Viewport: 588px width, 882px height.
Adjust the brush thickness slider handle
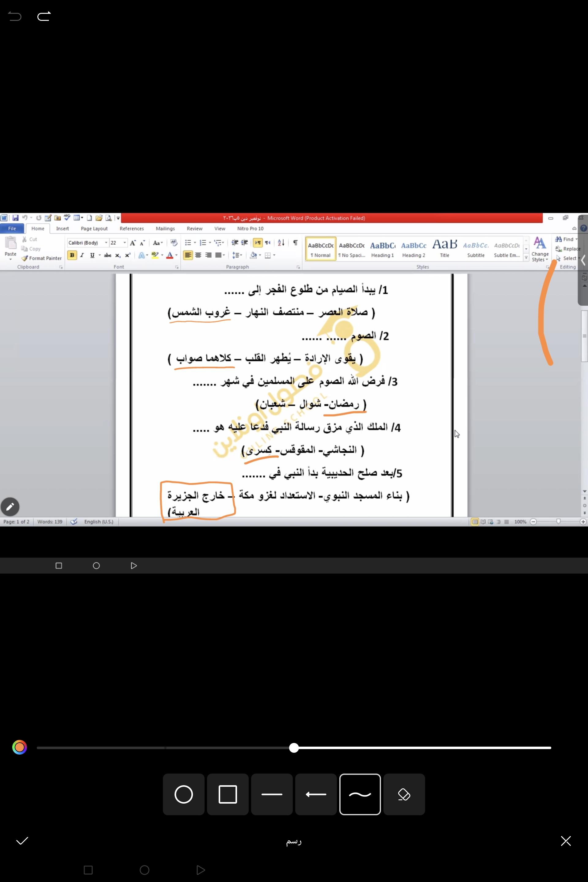coord(294,748)
